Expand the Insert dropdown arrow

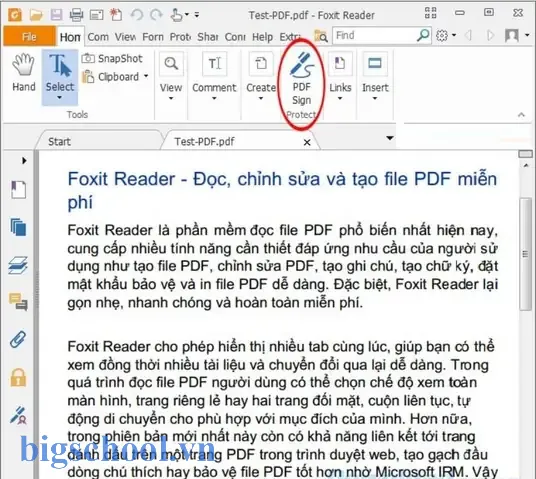coord(375,98)
